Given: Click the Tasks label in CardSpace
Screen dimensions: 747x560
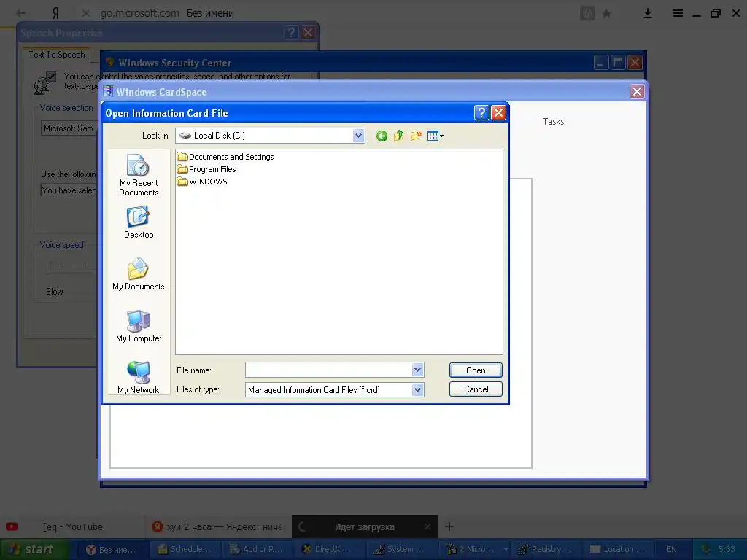Looking at the screenshot, I should click(553, 122).
